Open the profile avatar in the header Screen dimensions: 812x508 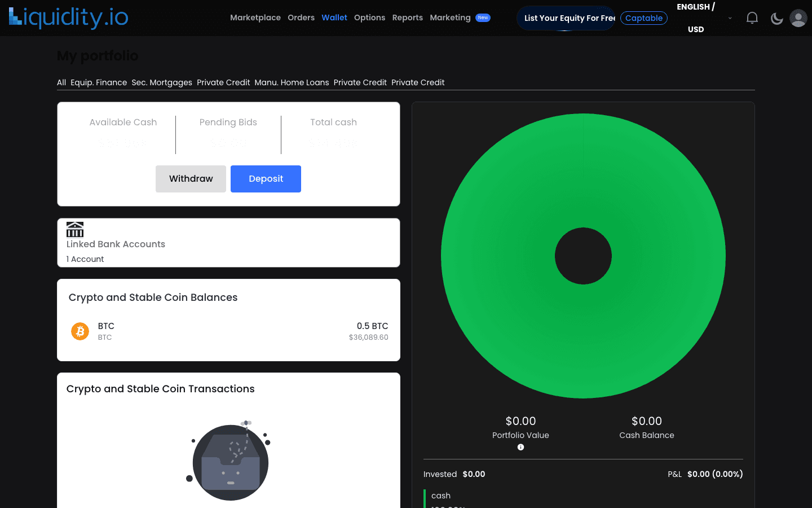coord(798,17)
